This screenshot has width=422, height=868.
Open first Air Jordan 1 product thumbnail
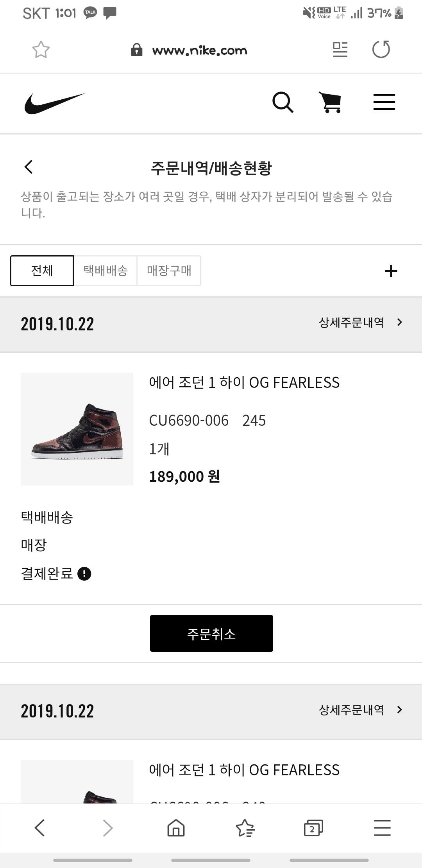77,429
